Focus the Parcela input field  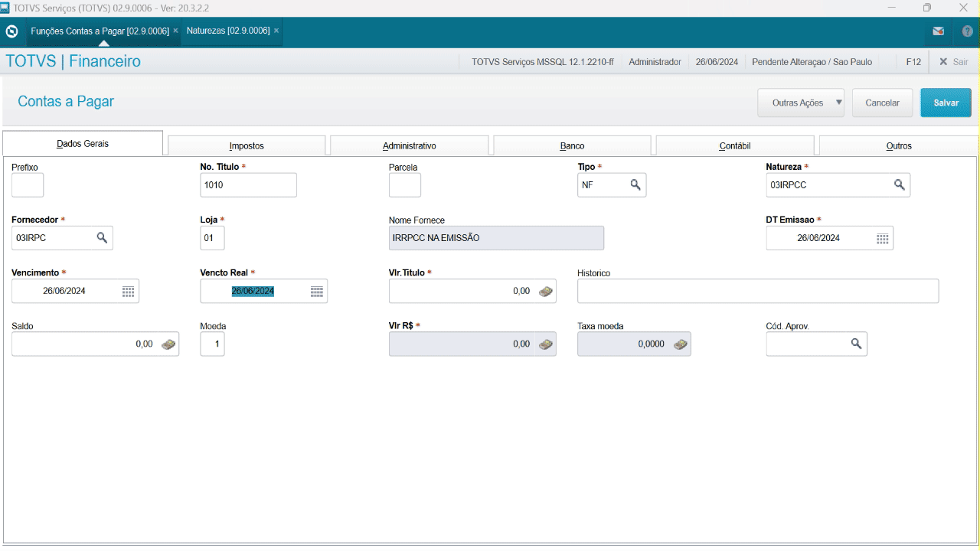click(405, 185)
